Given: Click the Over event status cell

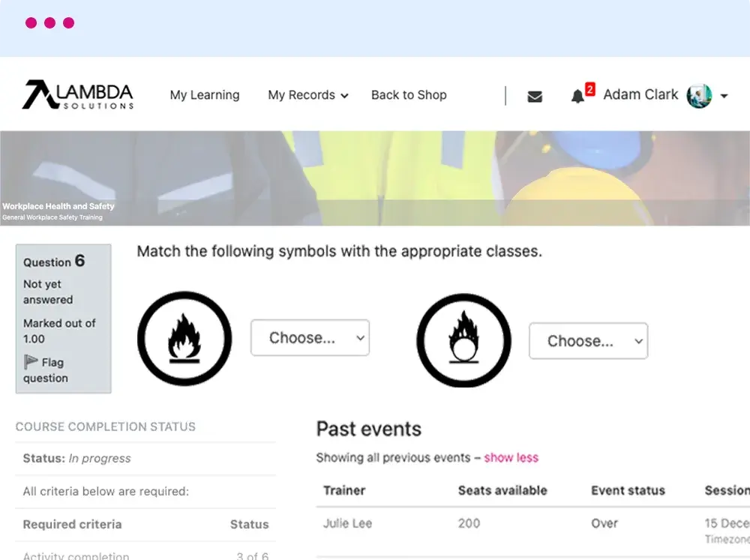Looking at the screenshot, I should click(604, 524).
